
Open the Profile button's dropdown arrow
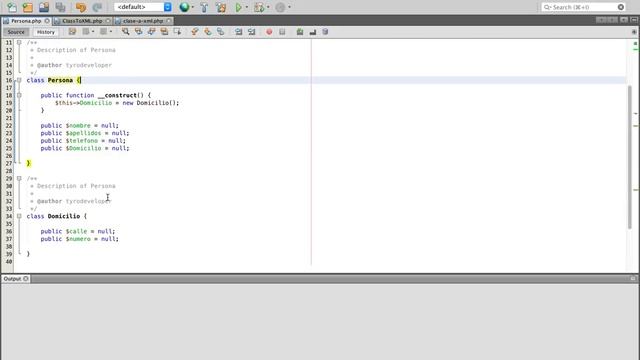[x=289, y=7]
